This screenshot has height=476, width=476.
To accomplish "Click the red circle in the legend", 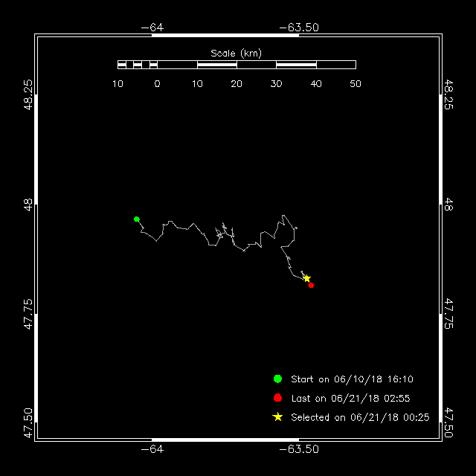I will [277, 398].
